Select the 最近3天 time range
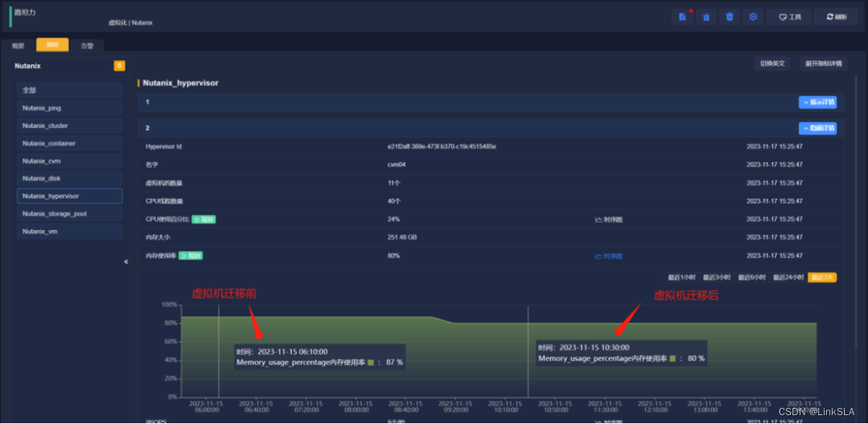 822,277
